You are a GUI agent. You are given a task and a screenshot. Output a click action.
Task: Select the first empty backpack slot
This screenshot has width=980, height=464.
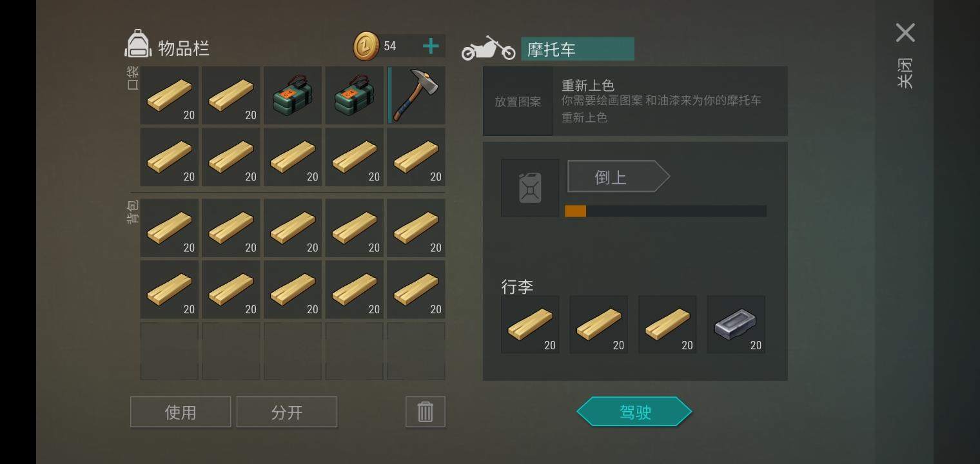tap(170, 351)
